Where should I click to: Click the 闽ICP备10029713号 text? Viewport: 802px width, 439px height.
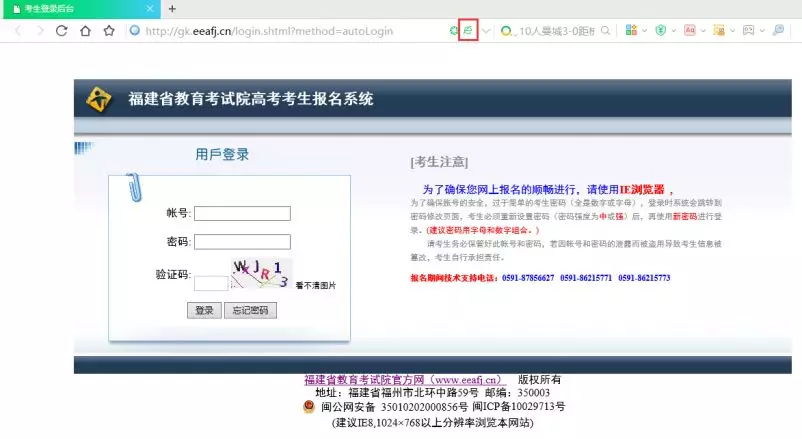[x=519, y=407]
